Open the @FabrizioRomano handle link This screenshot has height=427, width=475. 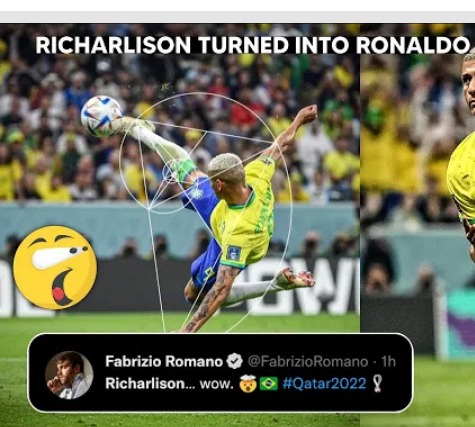click(308, 361)
